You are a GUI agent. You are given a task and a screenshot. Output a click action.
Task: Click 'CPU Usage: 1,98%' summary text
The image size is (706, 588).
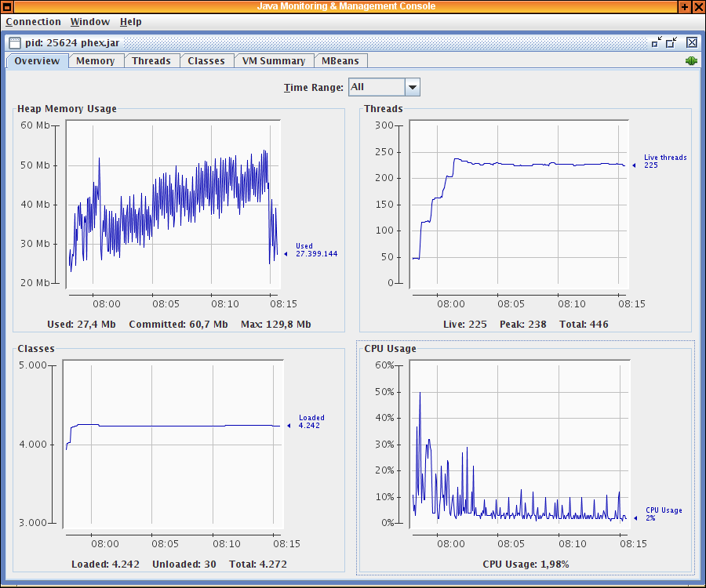526,564
